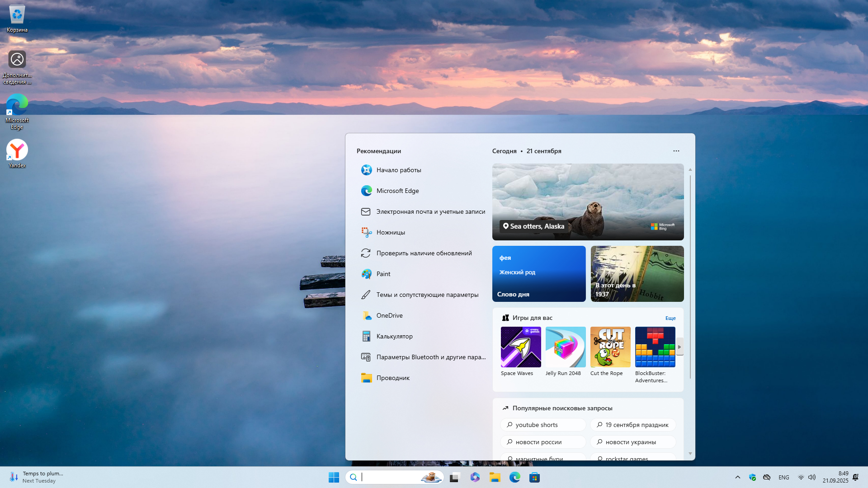868x488 pixels.
Task: Click the search panel scrollbar down arrow
Action: [690, 453]
